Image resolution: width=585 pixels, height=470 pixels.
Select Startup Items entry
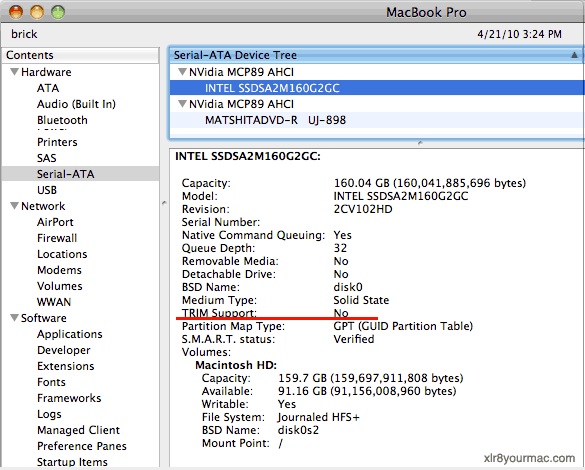click(72, 462)
